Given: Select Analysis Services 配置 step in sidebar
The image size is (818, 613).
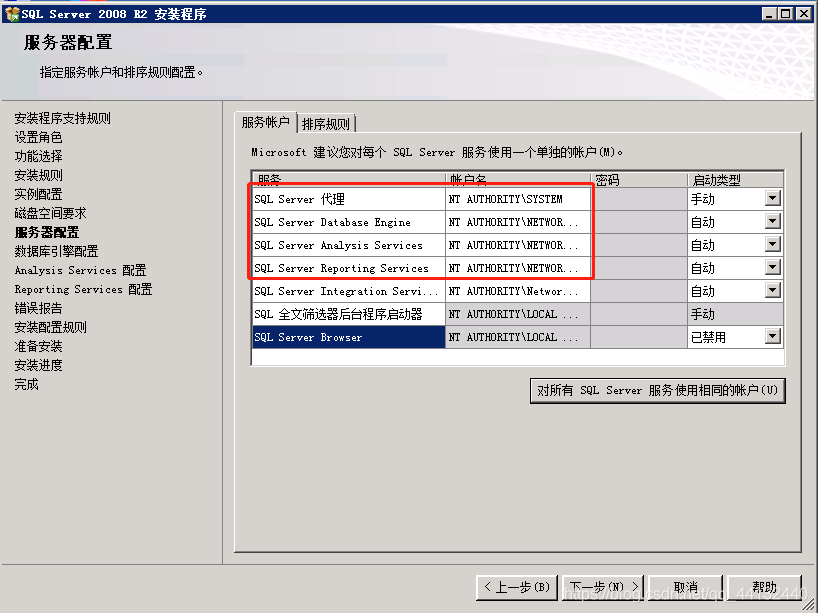Looking at the screenshot, I should (80, 270).
